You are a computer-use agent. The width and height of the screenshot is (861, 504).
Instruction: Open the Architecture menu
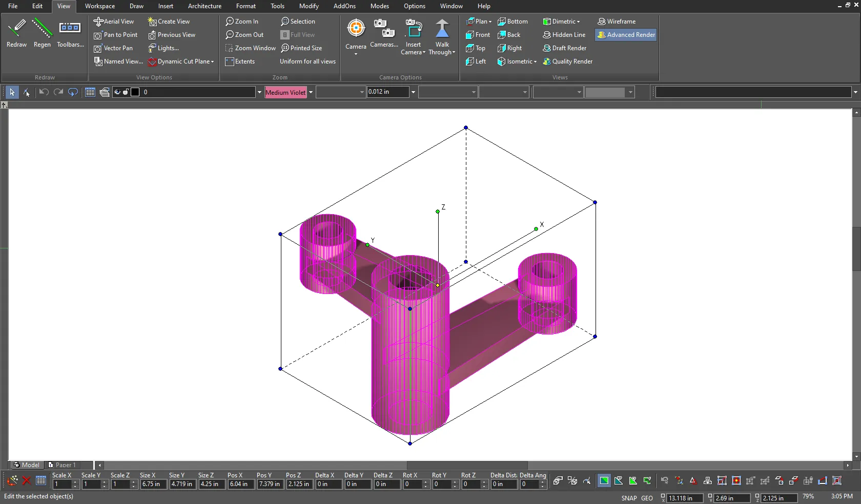[x=204, y=6]
